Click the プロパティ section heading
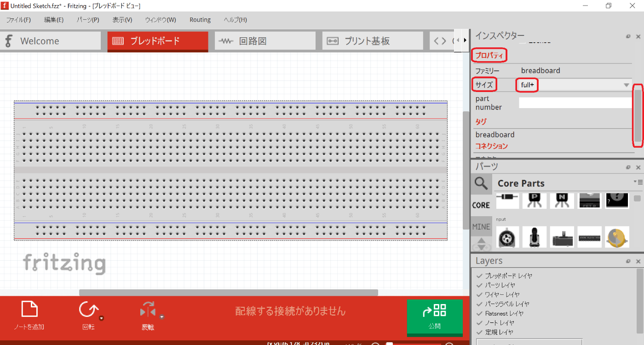Viewport: 644px width, 345px height. pos(489,56)
